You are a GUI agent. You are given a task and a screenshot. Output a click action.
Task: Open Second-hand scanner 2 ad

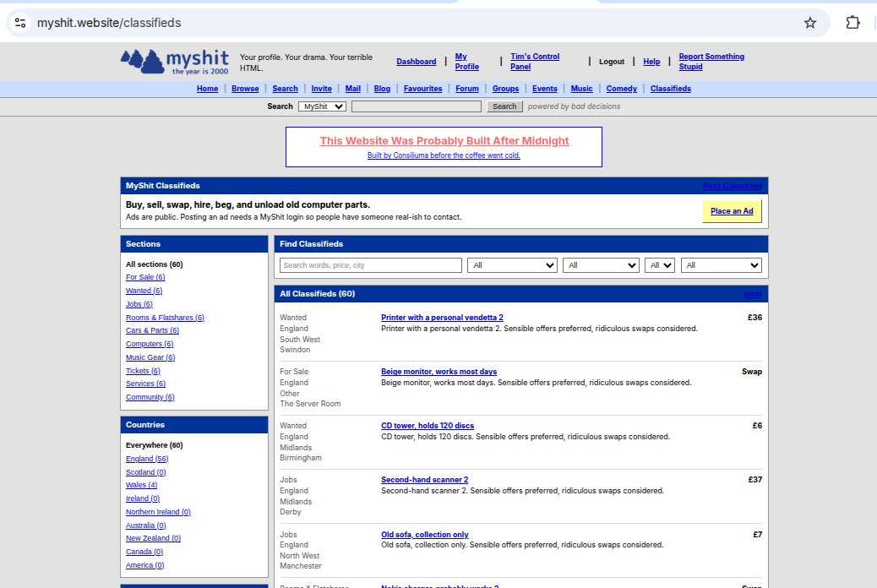point(424,480)
